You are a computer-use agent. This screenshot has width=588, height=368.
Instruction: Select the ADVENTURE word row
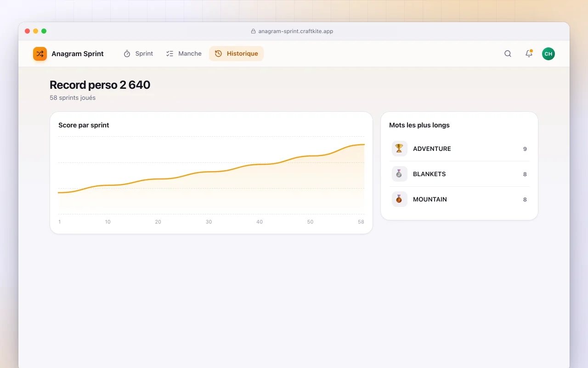point(459,149)
